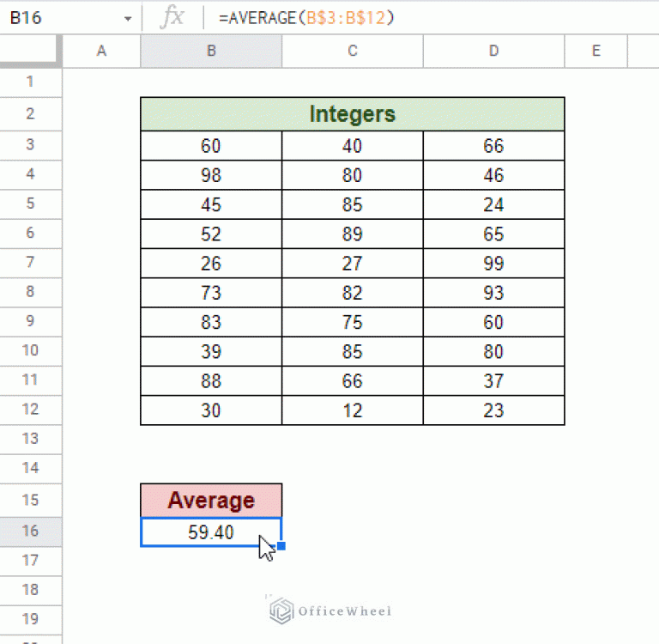
Task: Click the blue fill handle of B16
Action: (281, 546)
